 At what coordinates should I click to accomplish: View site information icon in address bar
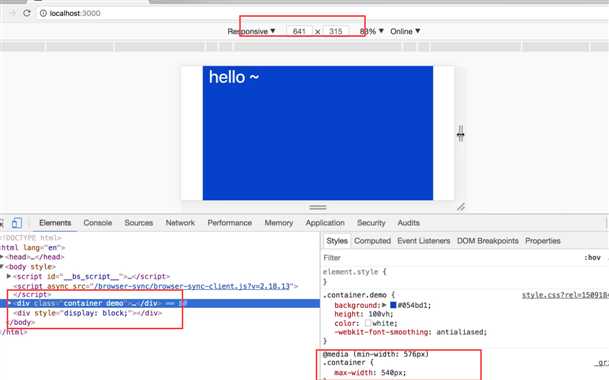43,13
